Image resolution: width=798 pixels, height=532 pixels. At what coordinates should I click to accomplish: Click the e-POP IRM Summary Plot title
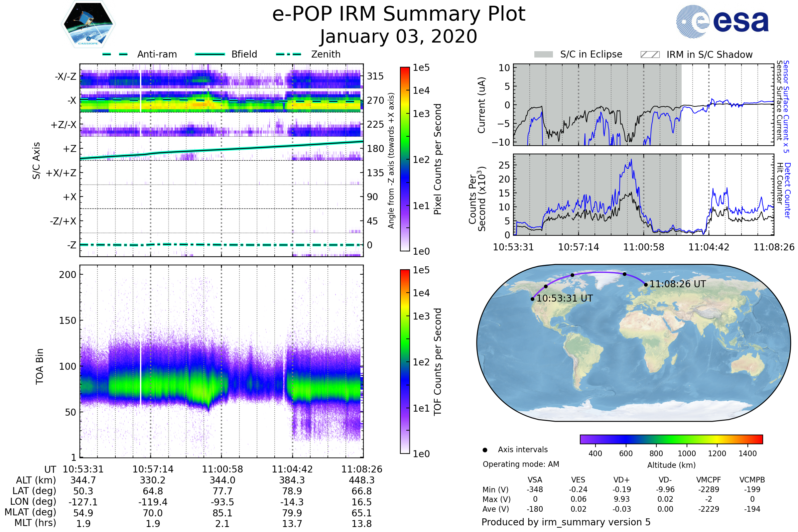pyautogui.click(x=399, y=14)
